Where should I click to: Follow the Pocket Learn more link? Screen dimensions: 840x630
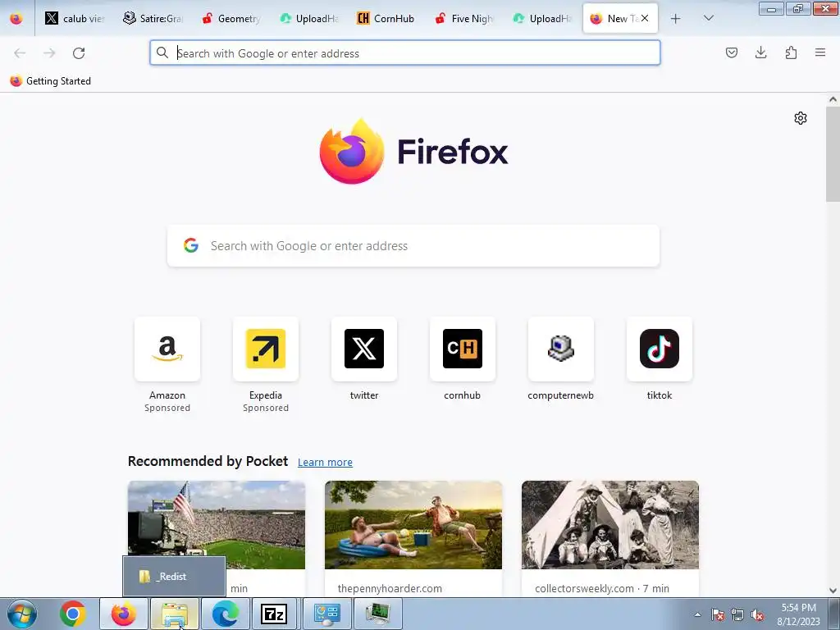325,463
